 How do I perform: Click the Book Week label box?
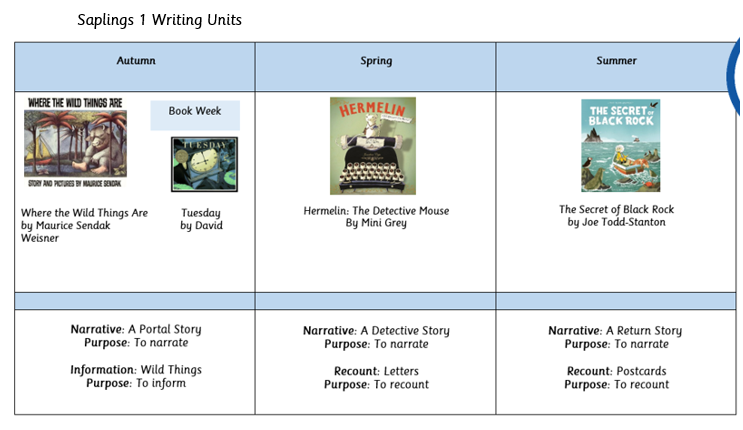[195, 113]
